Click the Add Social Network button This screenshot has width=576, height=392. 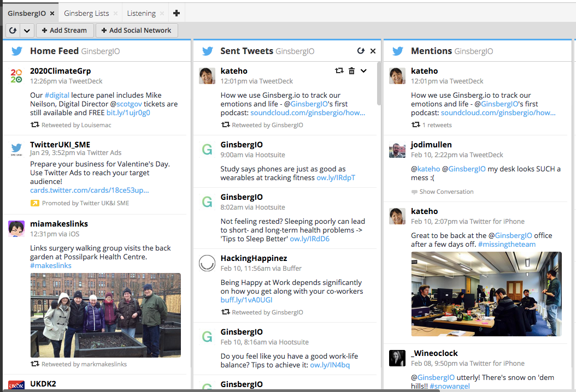(137, 31)
